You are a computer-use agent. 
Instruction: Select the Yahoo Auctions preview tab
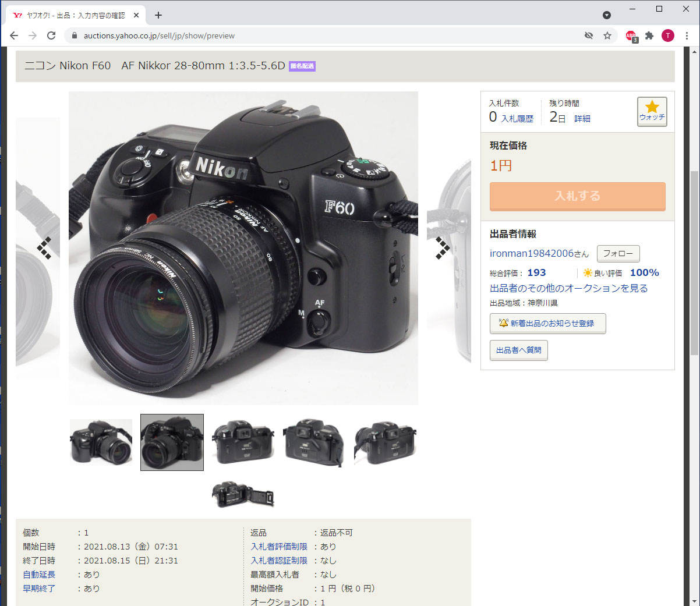(x=75, y=15)
